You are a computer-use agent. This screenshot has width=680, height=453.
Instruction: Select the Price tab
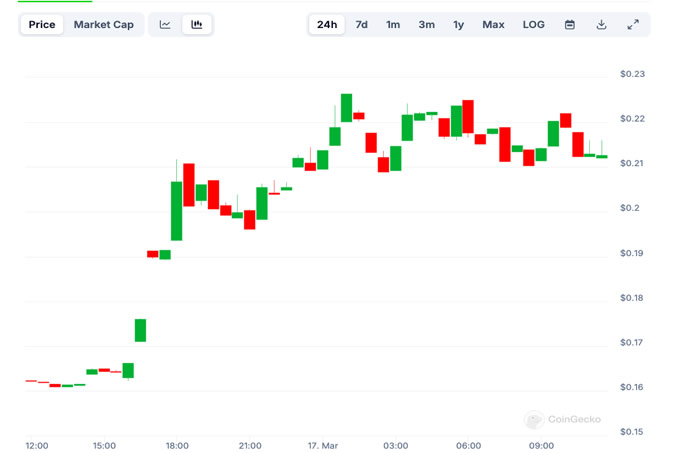pos(42,25)
